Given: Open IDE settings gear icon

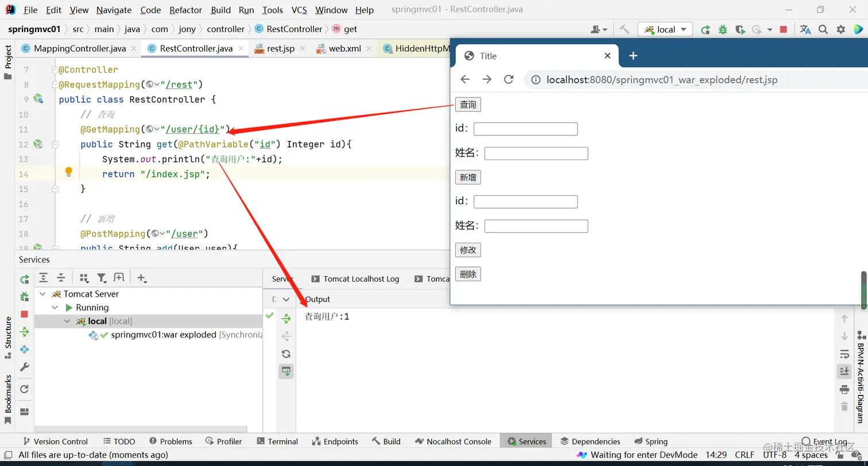Looking at the screenshot, I should pyautogui.click(x=841, y=29).
